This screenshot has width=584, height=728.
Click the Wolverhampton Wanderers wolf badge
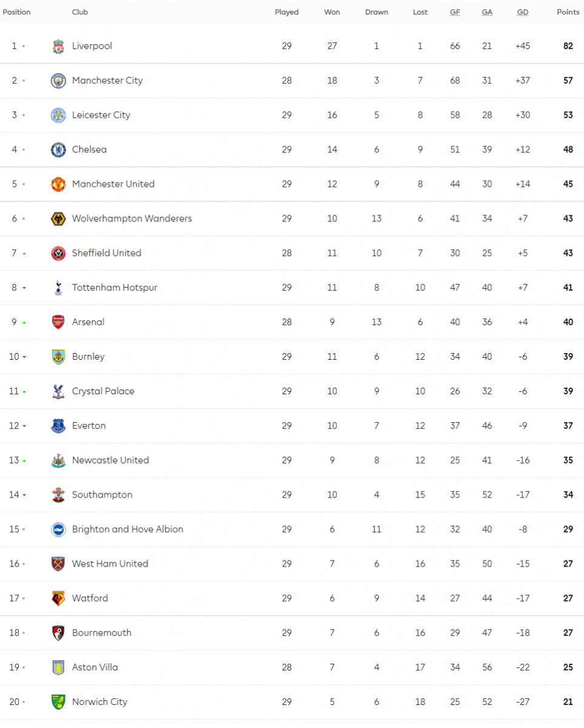[58, 219]
